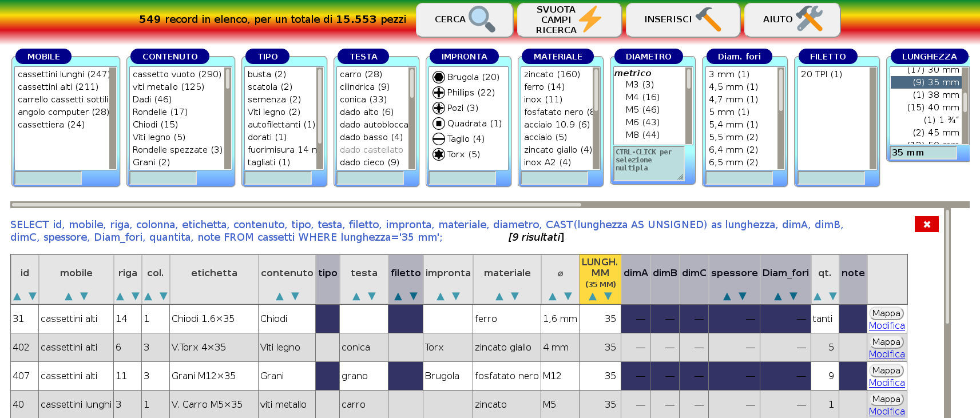Click Modifica link for record 31

point(886,326)
